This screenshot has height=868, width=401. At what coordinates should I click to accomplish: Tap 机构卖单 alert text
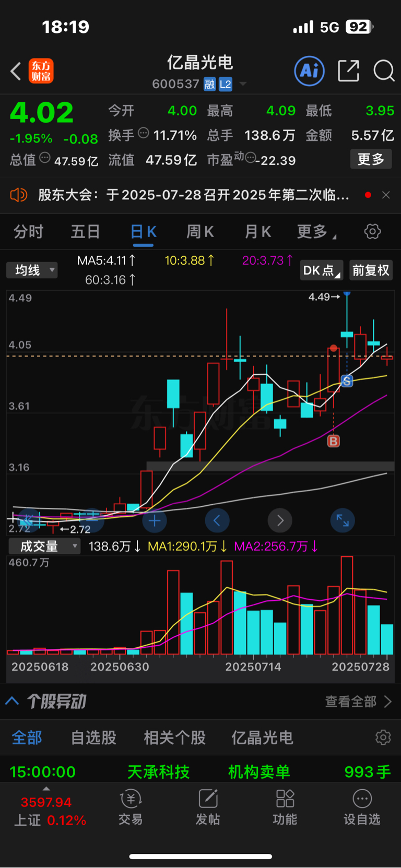259,772
